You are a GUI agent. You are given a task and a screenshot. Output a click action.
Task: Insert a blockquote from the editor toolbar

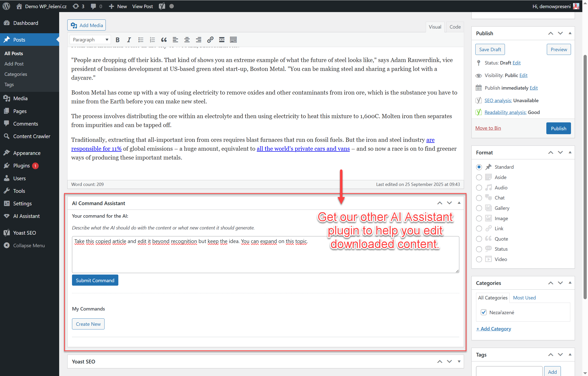[x=164, y=40]
